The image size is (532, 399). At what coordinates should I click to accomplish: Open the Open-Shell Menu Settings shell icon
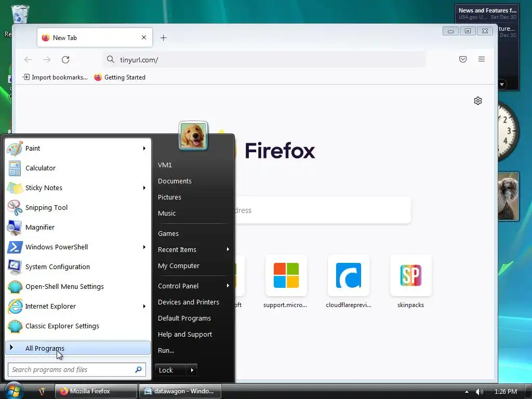pos(15,286)
